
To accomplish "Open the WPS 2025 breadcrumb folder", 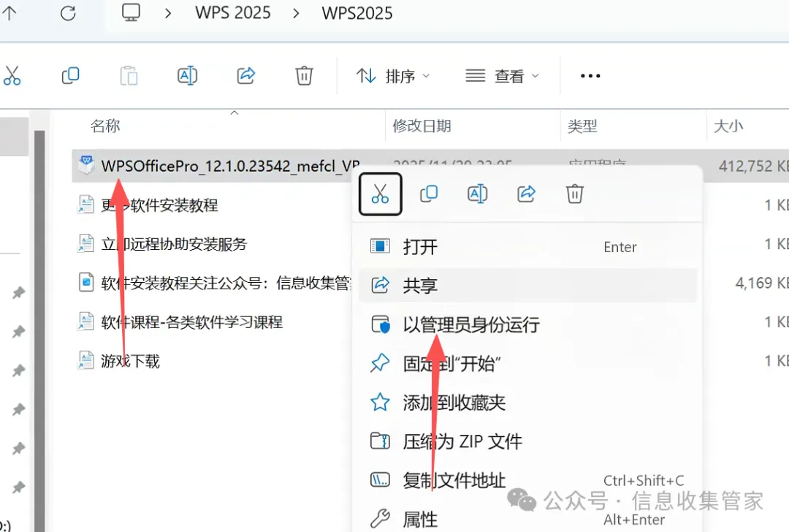I will pos(233,12).
